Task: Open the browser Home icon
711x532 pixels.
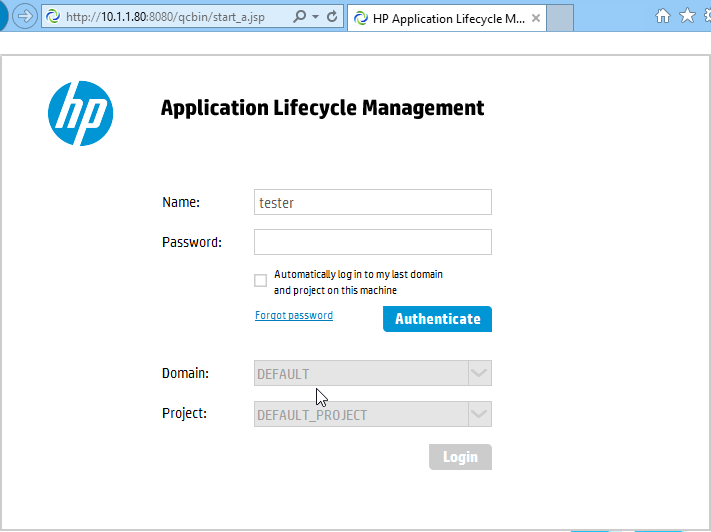Action: (662, 16)
